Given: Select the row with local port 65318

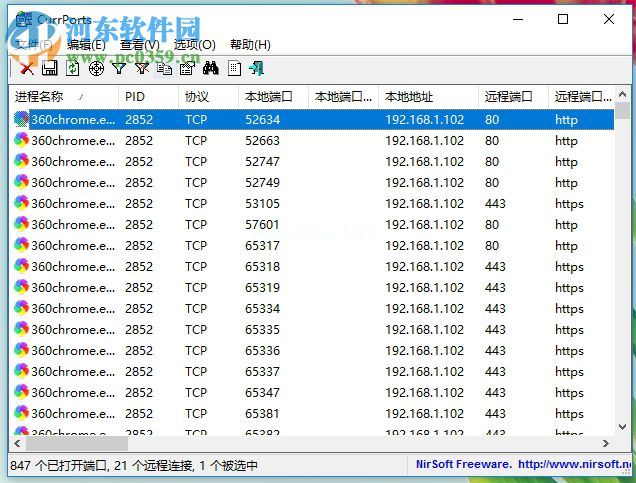Looking at the screenshot, I should click(311, 266).
